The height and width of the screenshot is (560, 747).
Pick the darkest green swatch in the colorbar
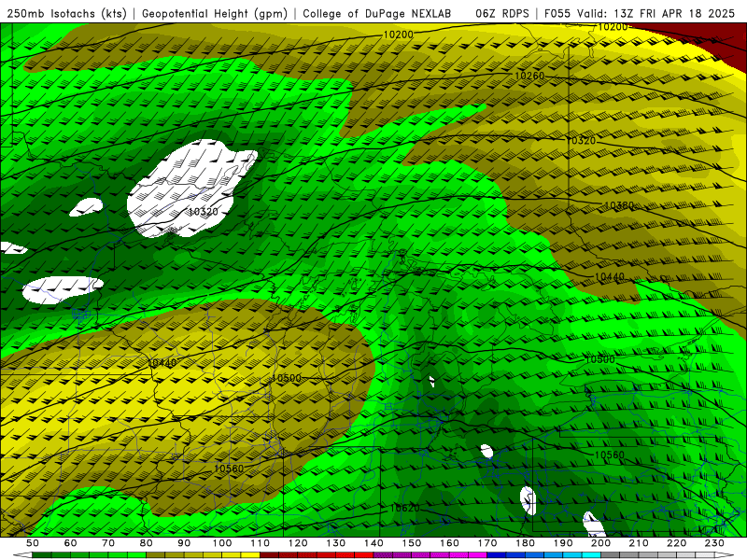click(42, 555)
